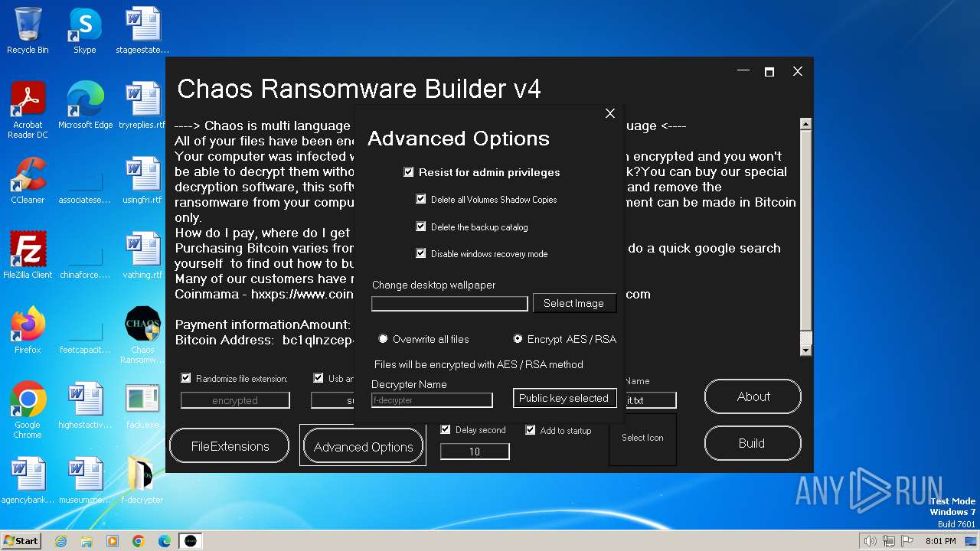Open the CCleaner desktop shortcut
Image resolution: width=980 pixels, height=551 pixels.
tap(28, 181)
